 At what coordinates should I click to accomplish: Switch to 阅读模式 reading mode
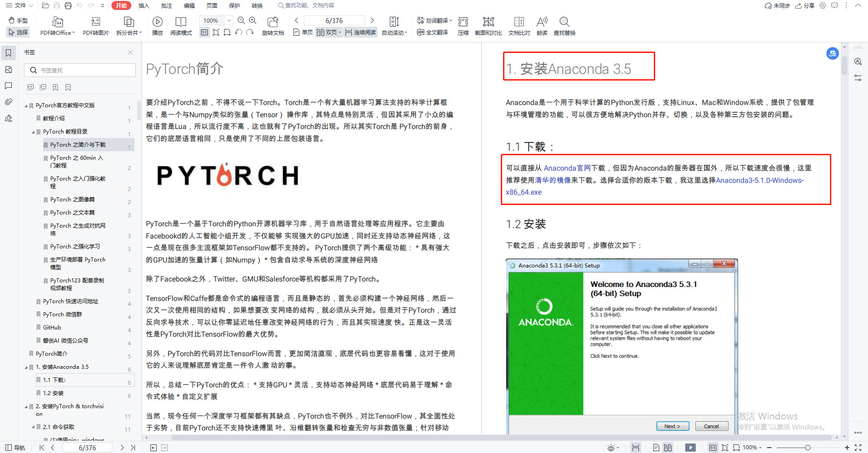click(181, 26)
